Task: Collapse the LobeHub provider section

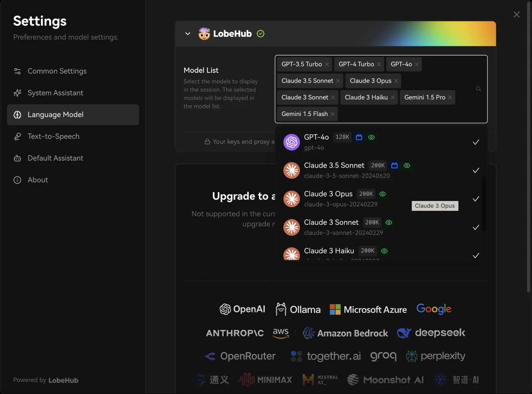Action: point(188,34)
